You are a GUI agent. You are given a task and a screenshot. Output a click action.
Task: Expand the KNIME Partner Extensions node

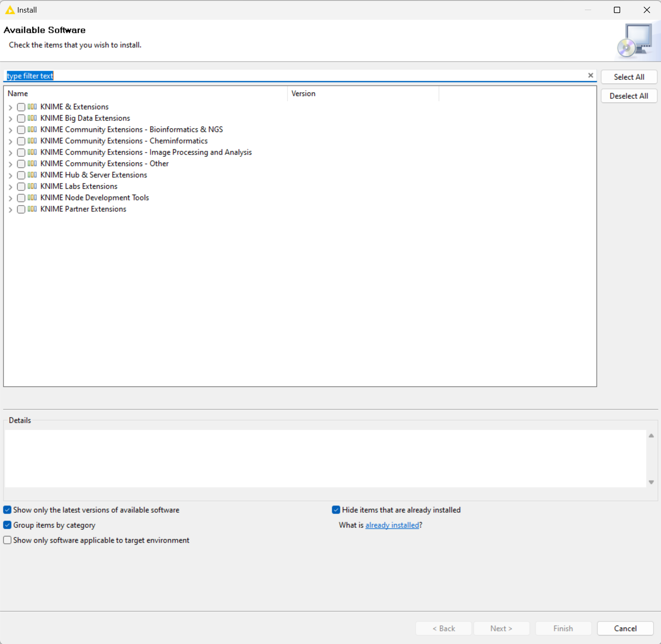[x=11, y=210]
